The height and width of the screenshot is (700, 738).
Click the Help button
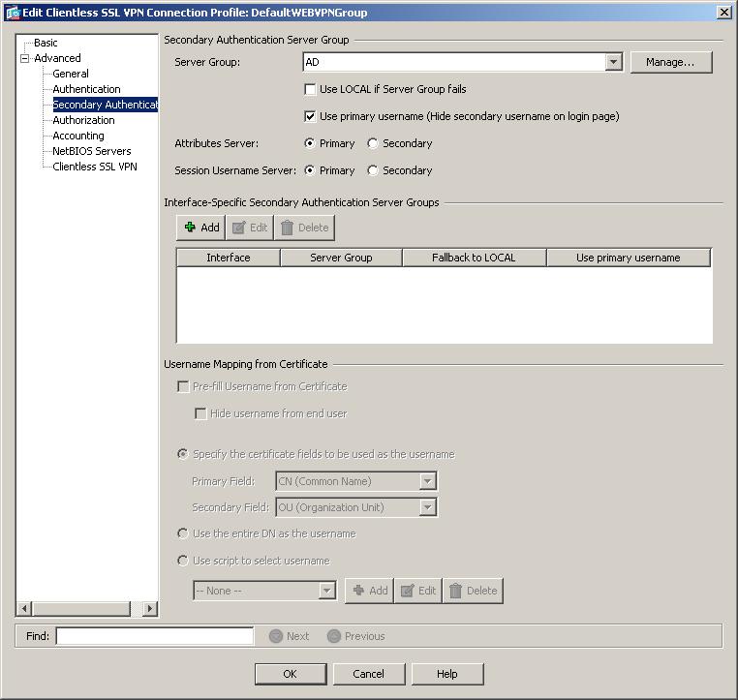point(447,674)
